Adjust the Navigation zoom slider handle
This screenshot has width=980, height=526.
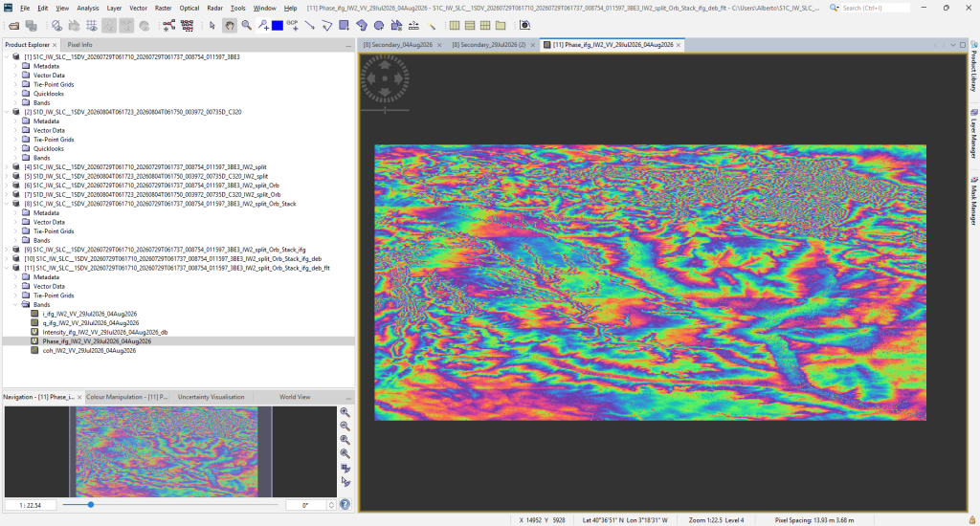(x=91, y=504)
